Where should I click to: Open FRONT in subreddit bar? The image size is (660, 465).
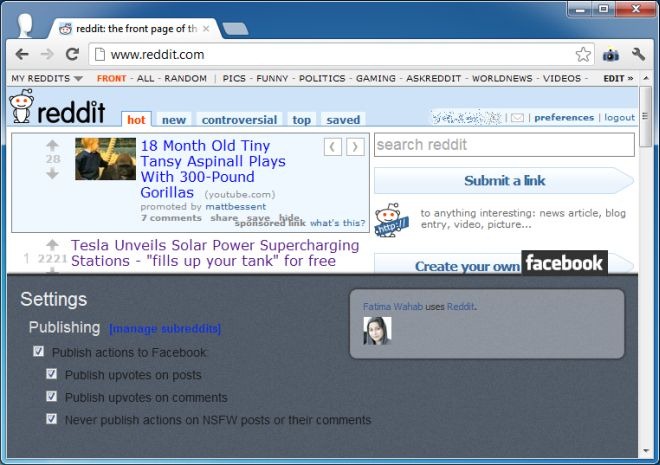111,78
